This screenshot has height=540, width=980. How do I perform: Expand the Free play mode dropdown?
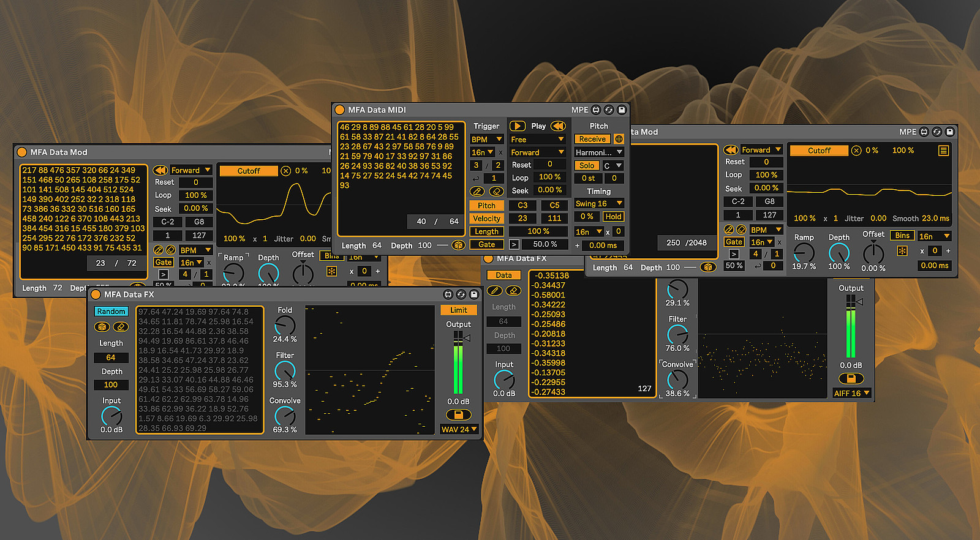coord(537,140)
